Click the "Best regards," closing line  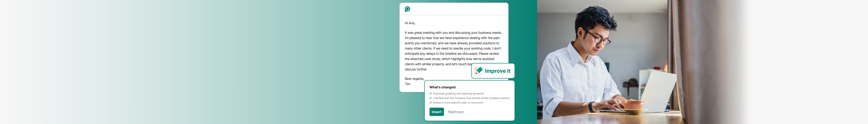[x=414, y=79]
